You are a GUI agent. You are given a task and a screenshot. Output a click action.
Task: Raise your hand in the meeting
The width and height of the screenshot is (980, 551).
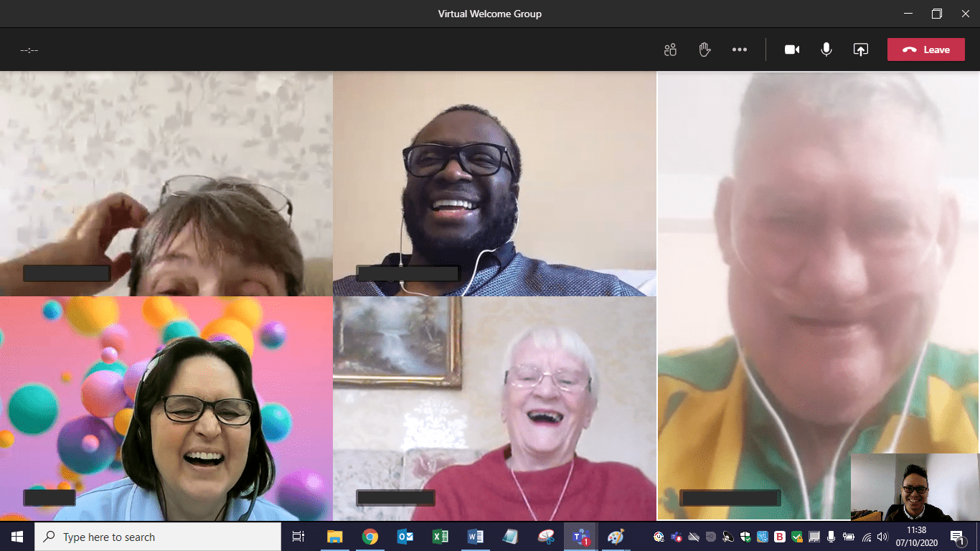(705, 50)
